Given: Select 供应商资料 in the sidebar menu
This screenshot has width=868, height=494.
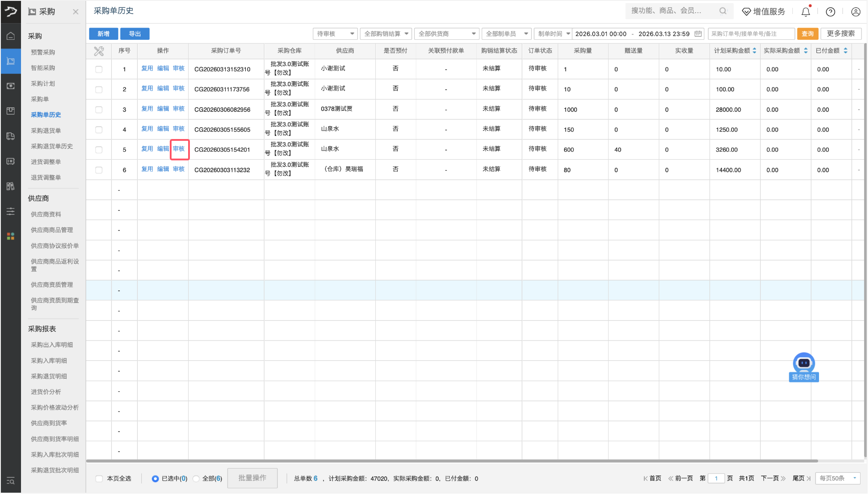Looking at the screenshot, I should [x=46, y=214].
